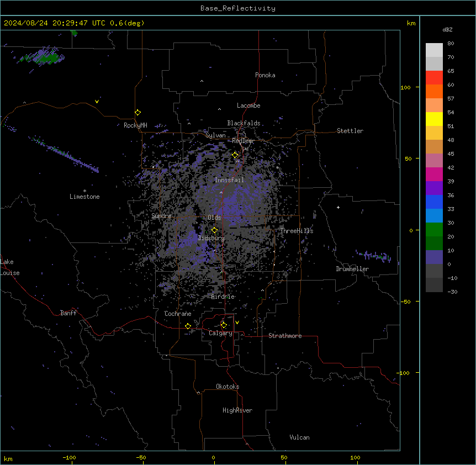Pick the light gray 80-70 dBZ swatch
Screen dimensions: 476x465
[x=434, y=50]
